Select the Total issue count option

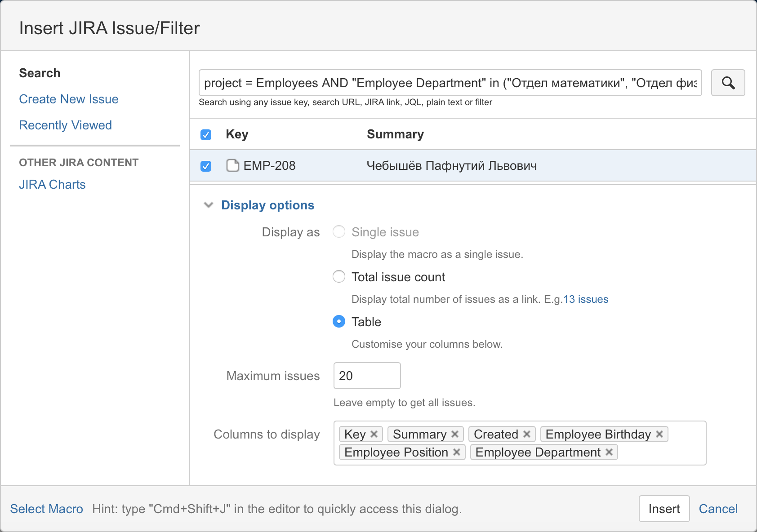click(338, 277)
